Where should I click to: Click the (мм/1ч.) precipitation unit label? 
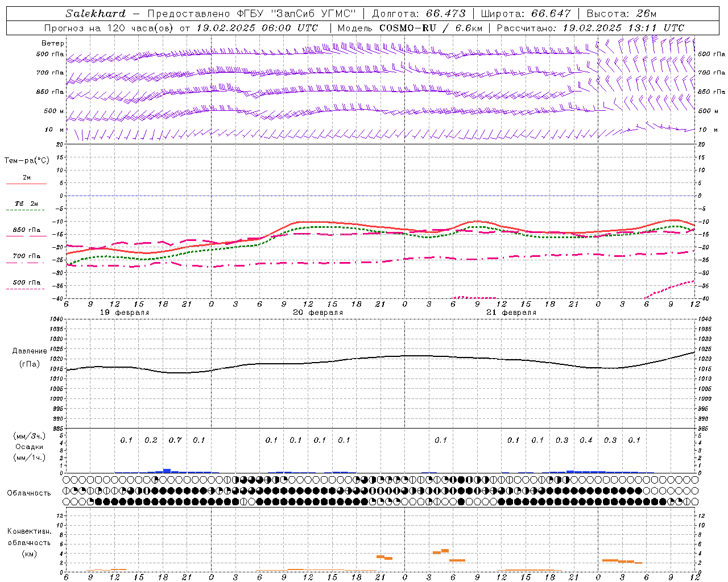point(30,458)
